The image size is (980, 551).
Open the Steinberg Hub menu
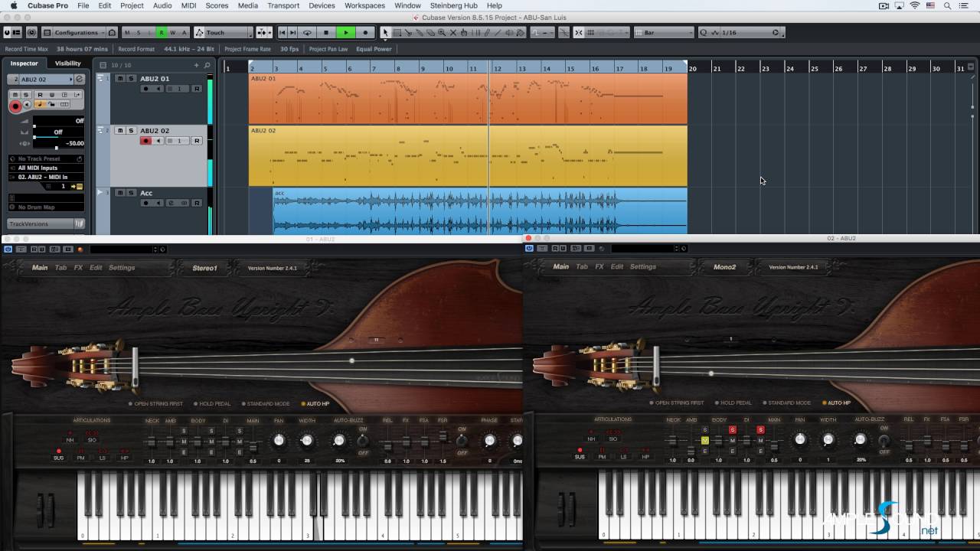coord(453,5)
